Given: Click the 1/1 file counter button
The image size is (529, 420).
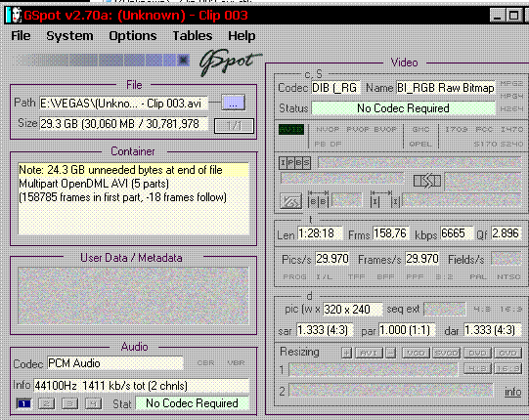Looking at the screenshot, I should pyautogui.click(x=234, y=126).
